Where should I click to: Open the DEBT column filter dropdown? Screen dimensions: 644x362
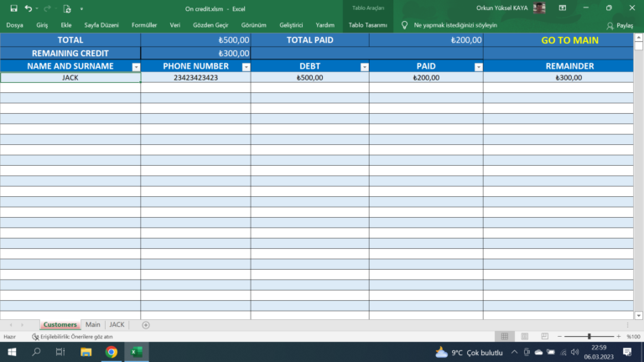[x=364, y=67]
